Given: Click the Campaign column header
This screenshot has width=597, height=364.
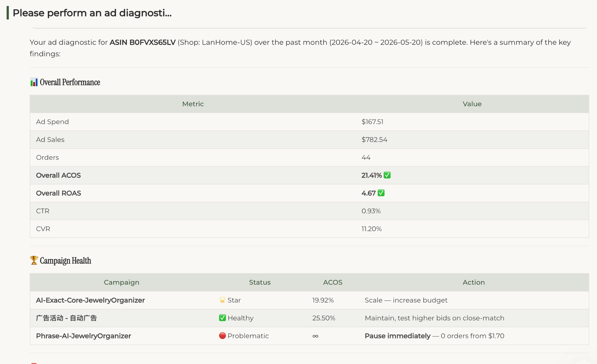Looking at the screenshot, I should [121, 282].
